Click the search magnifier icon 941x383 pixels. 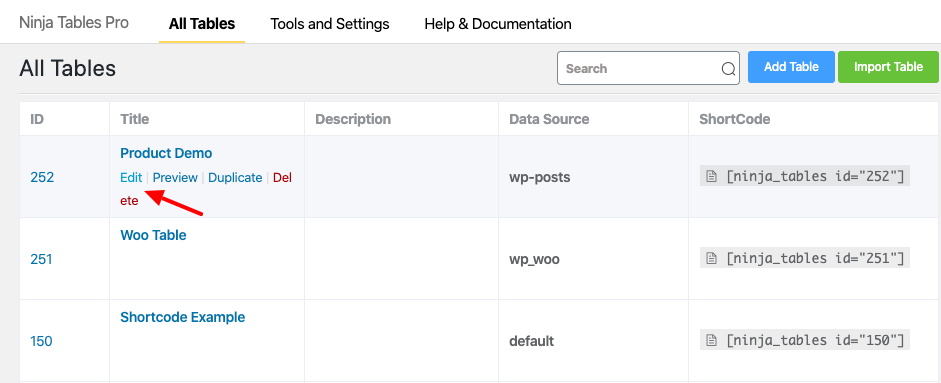(x=728, y=69)
